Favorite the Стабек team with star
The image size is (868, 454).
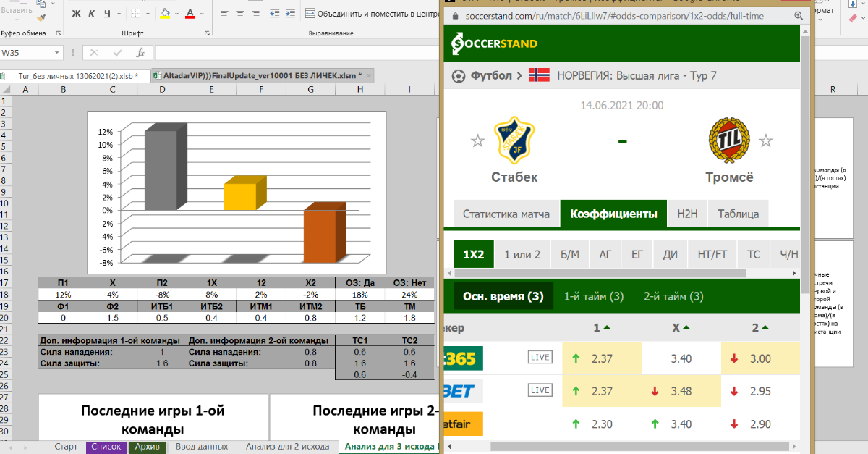pos(477,140)
